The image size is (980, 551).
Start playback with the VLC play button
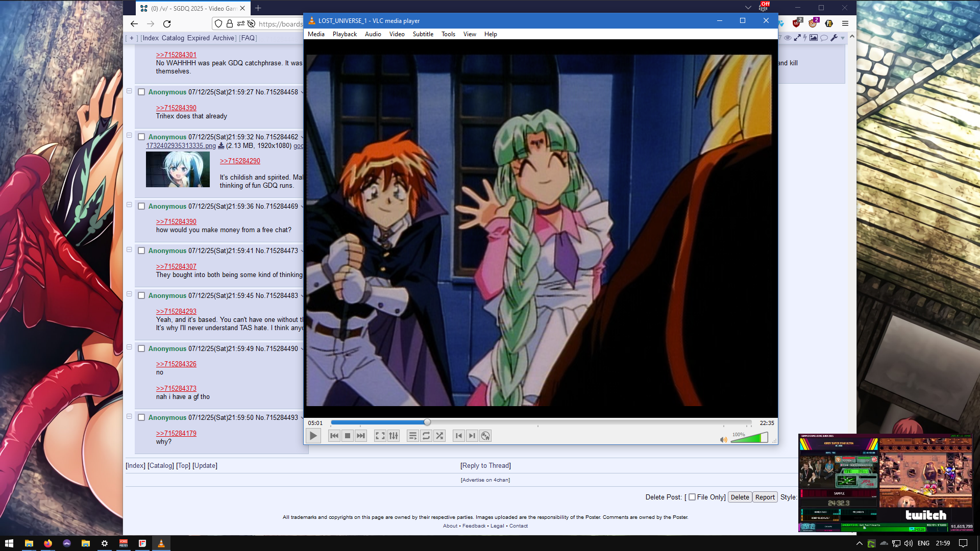pyautogui.click(x=313, y=436)
